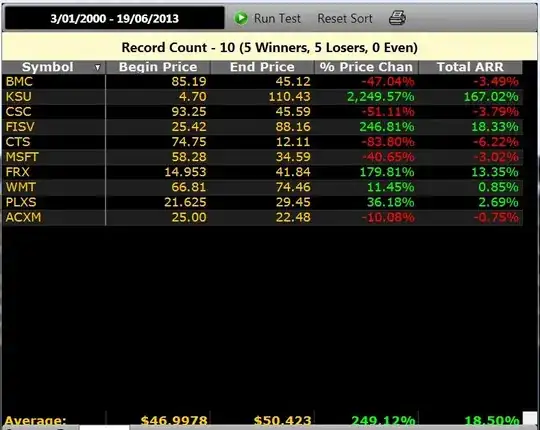Click the Record Count summary banner
The width and height of the screenshot is (540, 430).
[269, 47]
